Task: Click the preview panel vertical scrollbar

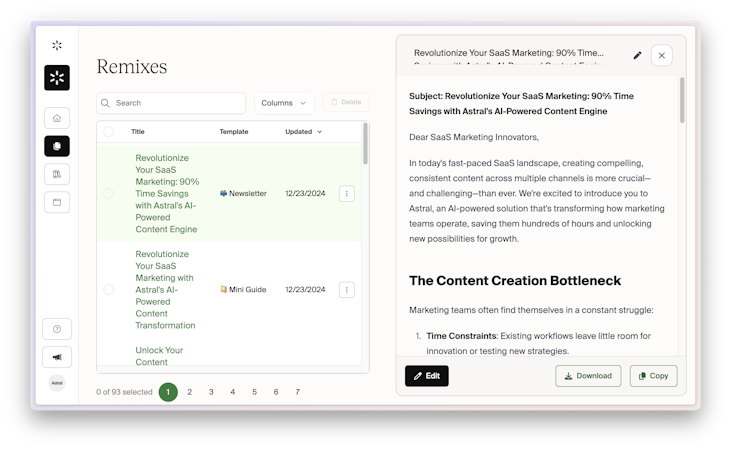Action: click(682, 100)
